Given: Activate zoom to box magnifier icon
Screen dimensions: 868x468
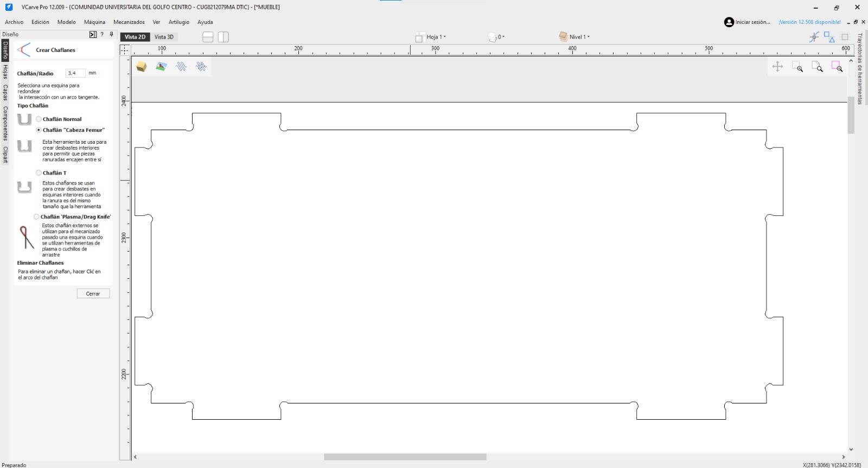Looking at the screenshot, I should (797, 67).
